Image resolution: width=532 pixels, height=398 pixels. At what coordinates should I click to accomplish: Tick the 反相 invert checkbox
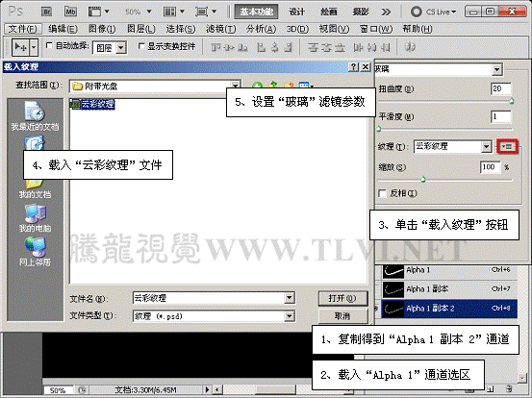click(x=382, y=193)
